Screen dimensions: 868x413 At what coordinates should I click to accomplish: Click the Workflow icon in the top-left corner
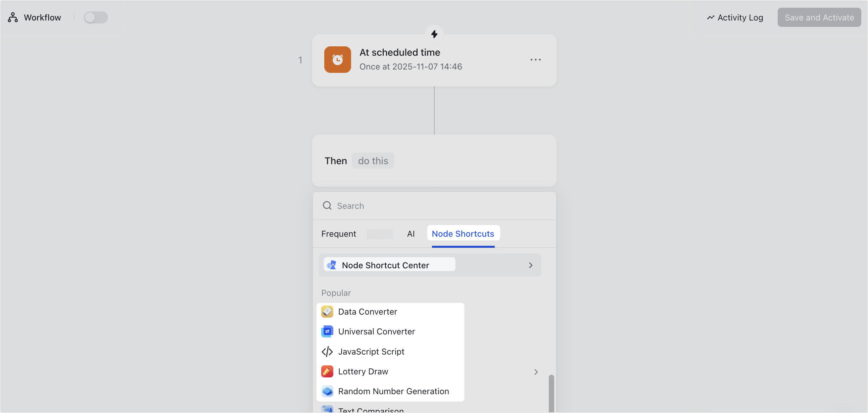point(12,17)
